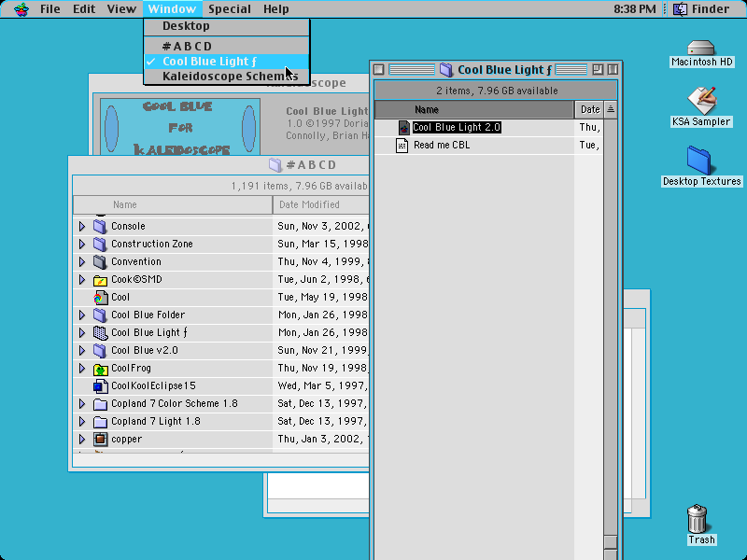Click the Cool scheme file icon

pos(100,297)
